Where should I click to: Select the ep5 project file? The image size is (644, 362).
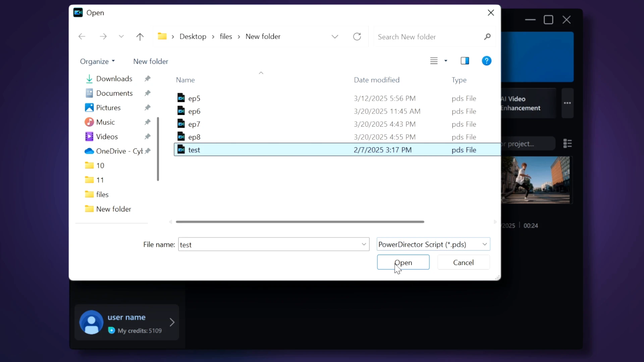coord(337,98)
